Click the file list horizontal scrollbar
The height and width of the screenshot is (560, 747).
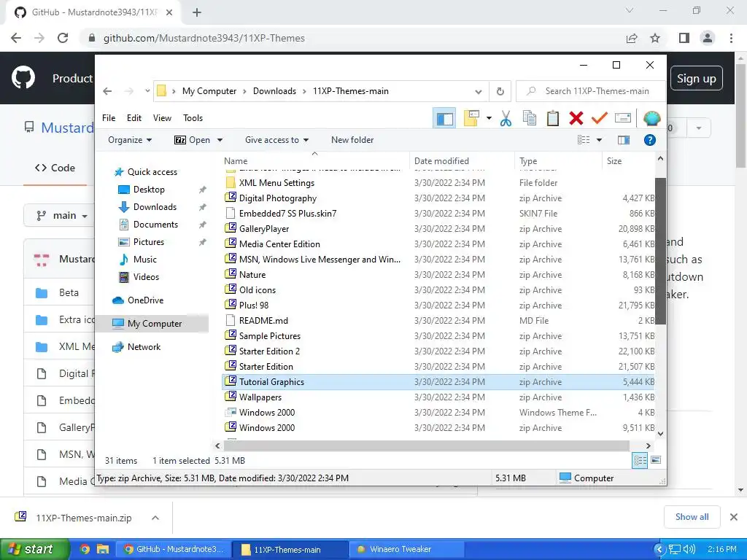pos(426,446)
